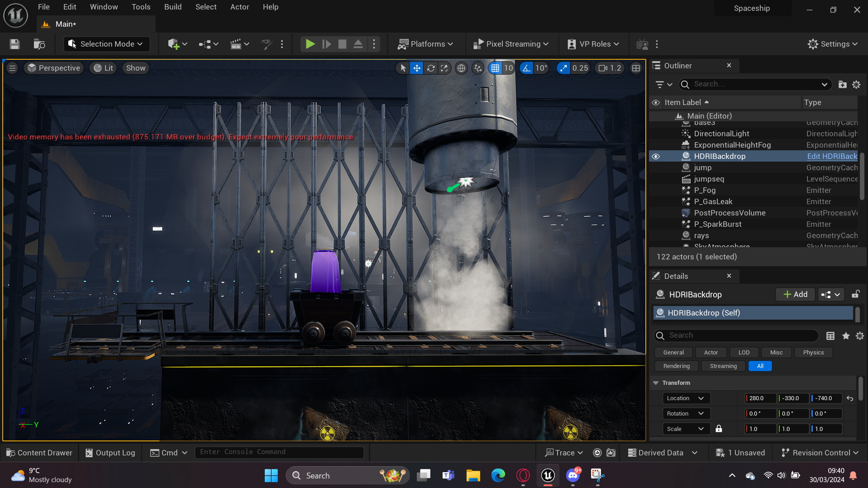The height and width of the screenshot is (488, 868).
Task: Open the Tools menu
Action: coord(141,7)
